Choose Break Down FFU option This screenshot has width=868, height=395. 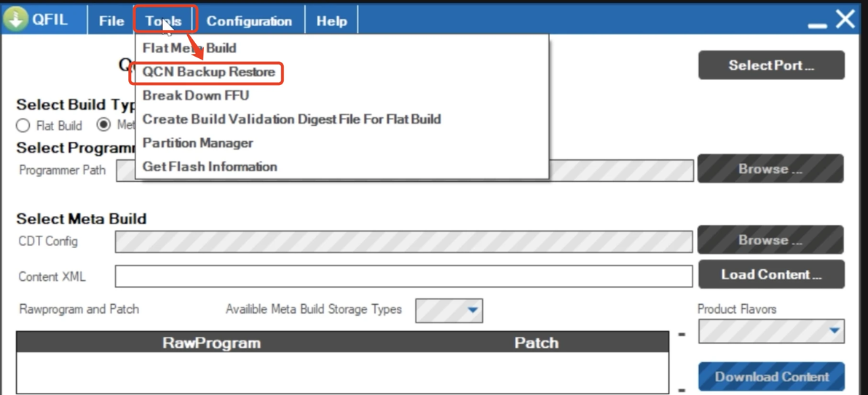point(196,95)
